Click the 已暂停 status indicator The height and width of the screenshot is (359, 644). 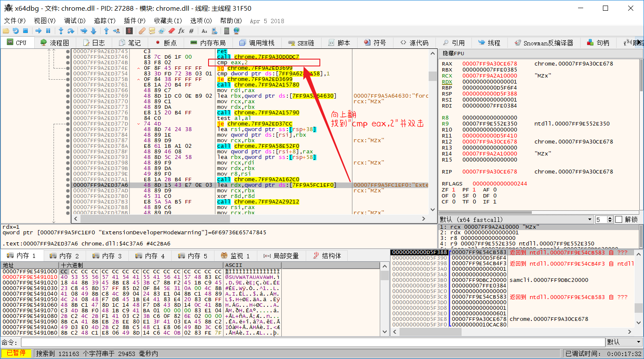(16, 353)
